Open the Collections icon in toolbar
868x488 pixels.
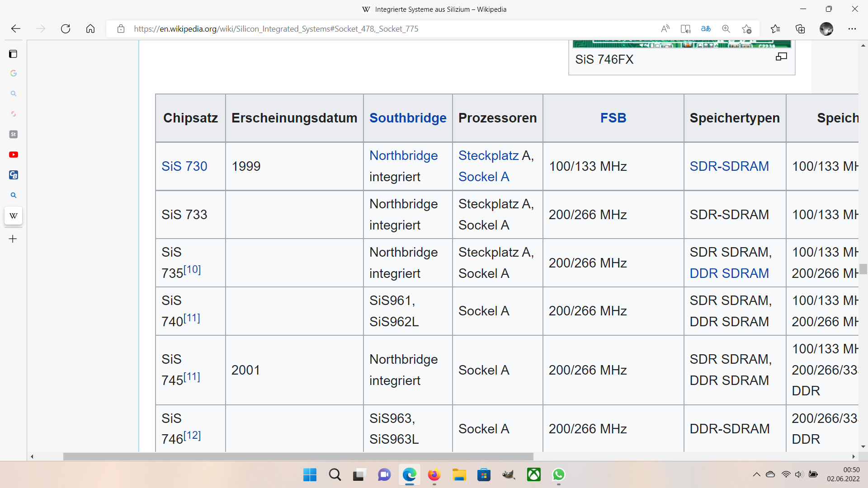pyautogui.click(x=800, y=29)
